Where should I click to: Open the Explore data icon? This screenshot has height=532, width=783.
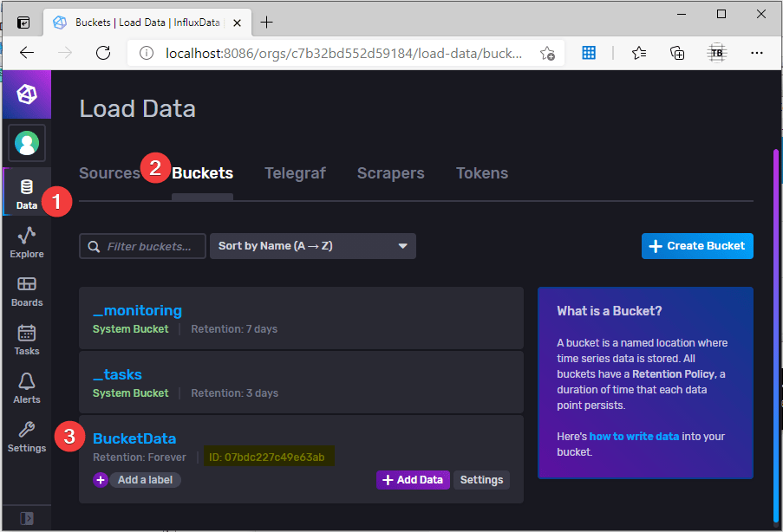click(26, 241)
